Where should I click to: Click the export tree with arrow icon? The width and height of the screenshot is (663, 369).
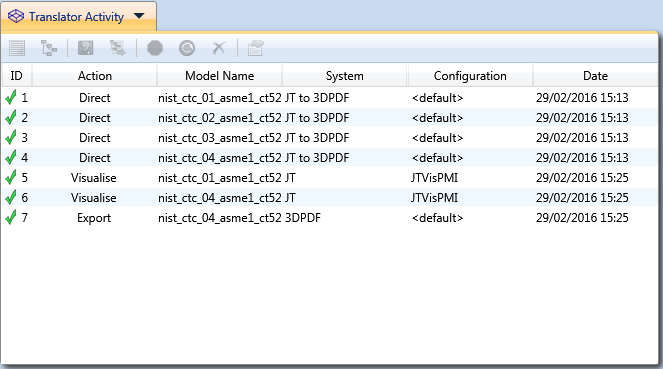[118, 48]
